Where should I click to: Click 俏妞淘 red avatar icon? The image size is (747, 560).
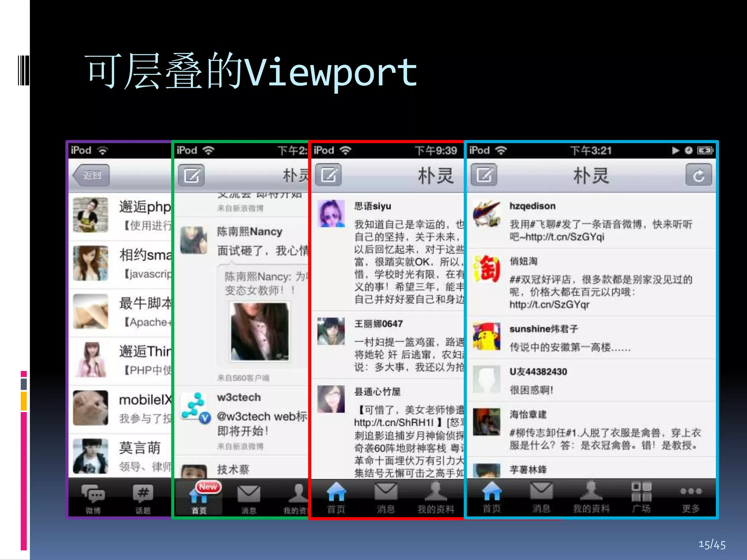487,269
